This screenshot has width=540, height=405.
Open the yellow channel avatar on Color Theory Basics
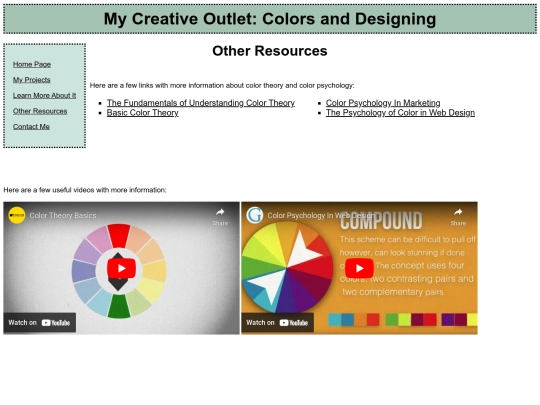click(x=17, y=215)
